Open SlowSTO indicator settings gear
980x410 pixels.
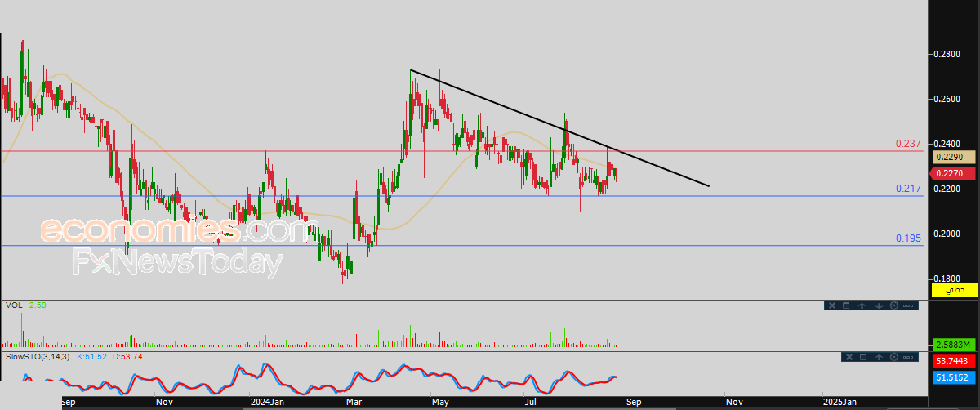[894, 357]
